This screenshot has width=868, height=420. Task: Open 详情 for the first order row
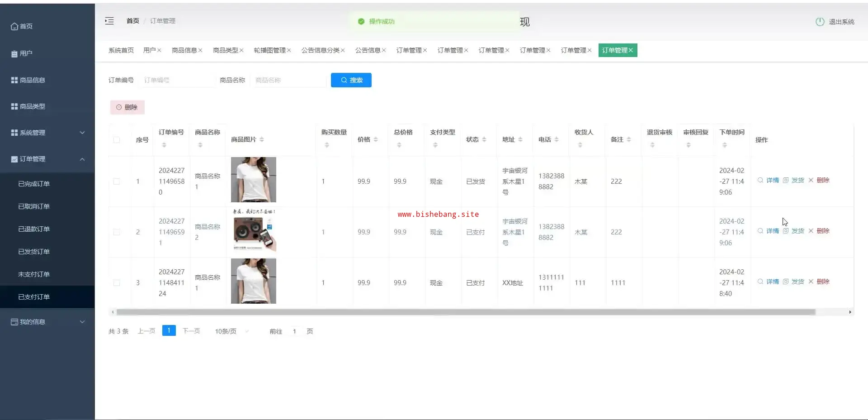coord(772,180)
